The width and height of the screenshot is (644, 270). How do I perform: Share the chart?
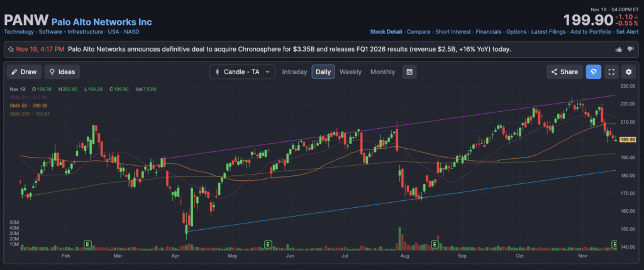coord(564,72)
